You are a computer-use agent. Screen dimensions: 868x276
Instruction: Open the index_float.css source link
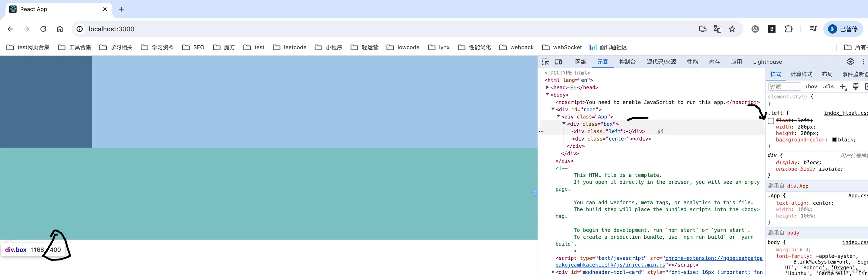846,113
